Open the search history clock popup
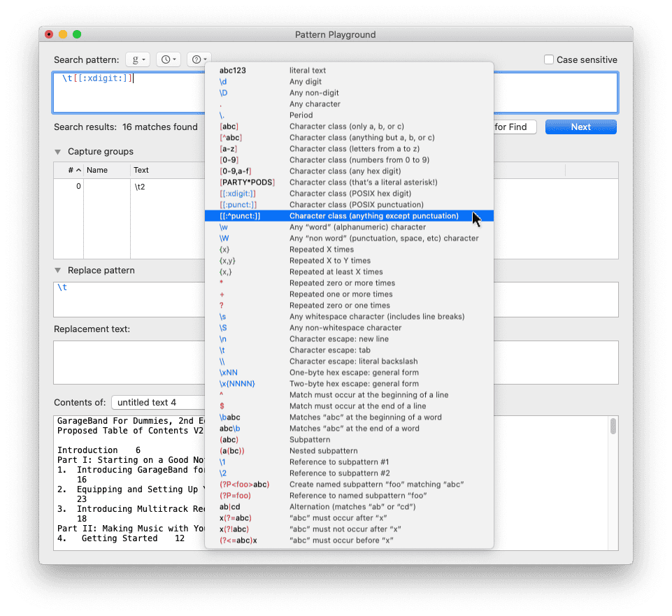The image size is (672, 616). 168,60
